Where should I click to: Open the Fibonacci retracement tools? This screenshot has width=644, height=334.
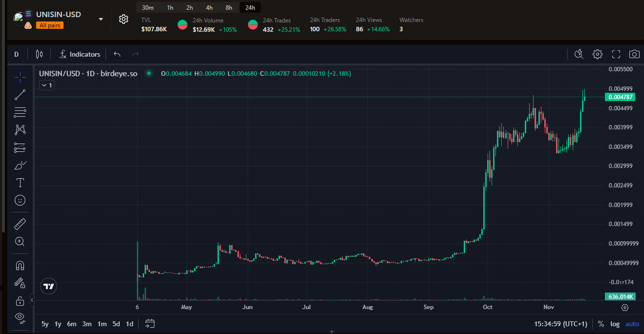pyautogui.click(x=20, y=112)
